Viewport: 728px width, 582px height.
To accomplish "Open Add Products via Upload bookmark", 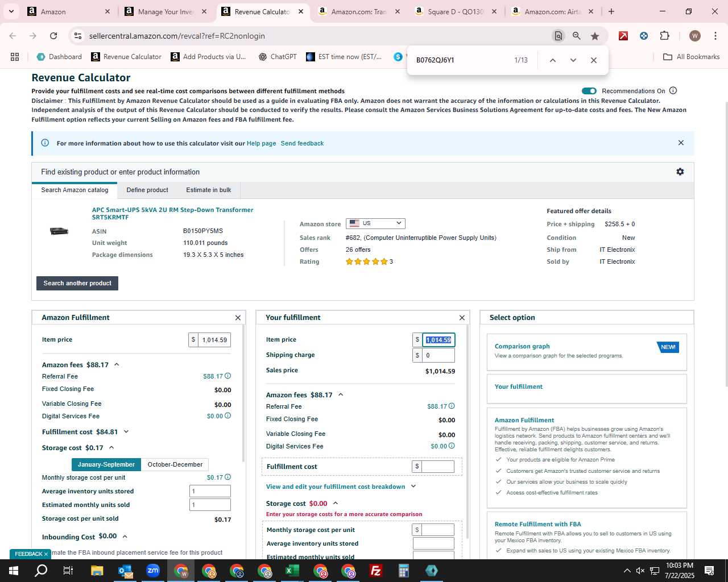I will click(x=209, y=57).
